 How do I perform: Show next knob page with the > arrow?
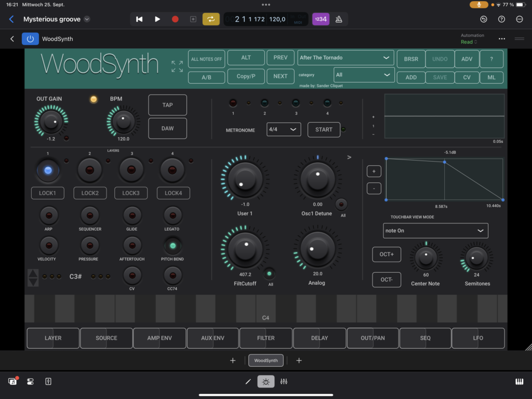(x=349, y=157)
